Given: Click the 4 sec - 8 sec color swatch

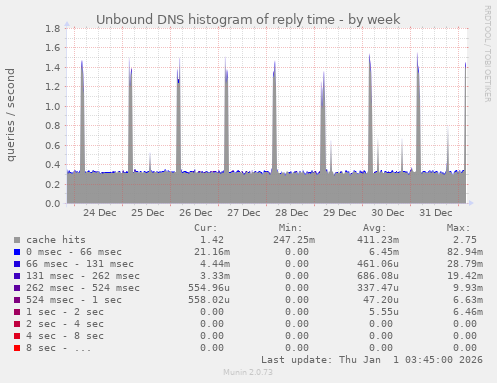Looking at the screenshot, I should tap(17, 336).
